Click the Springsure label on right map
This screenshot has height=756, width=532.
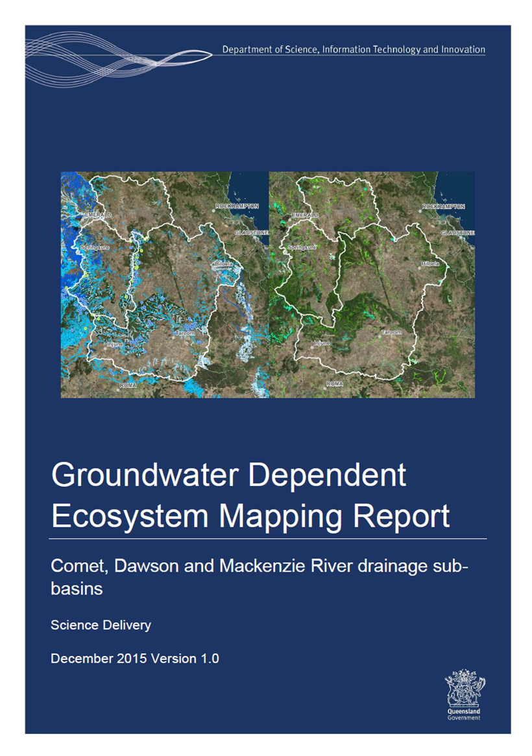pos(302,247)
